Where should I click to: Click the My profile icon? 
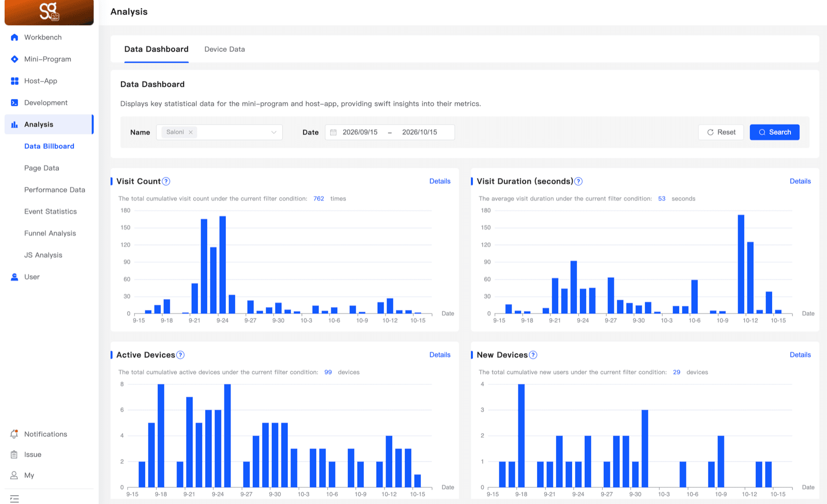(x=14, y=475)
